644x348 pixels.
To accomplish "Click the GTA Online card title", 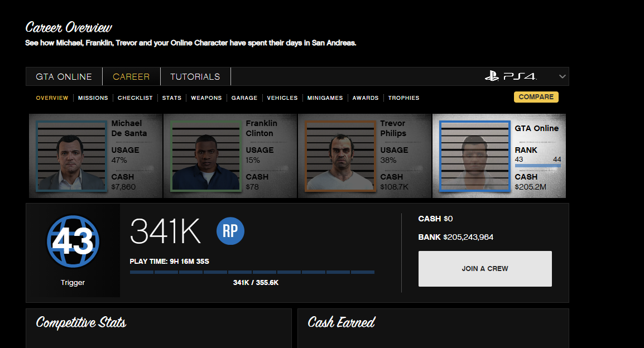I will [537, 128].
